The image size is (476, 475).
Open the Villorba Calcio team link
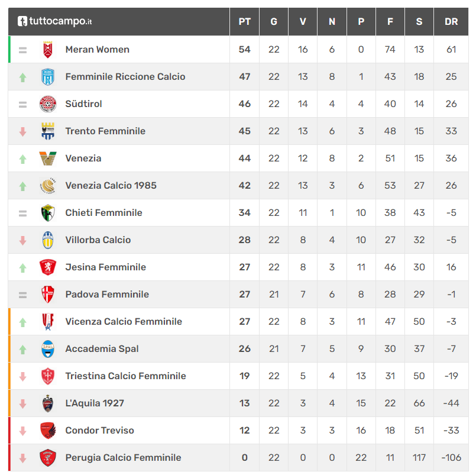pyautogui.click(x=98, y=240)
